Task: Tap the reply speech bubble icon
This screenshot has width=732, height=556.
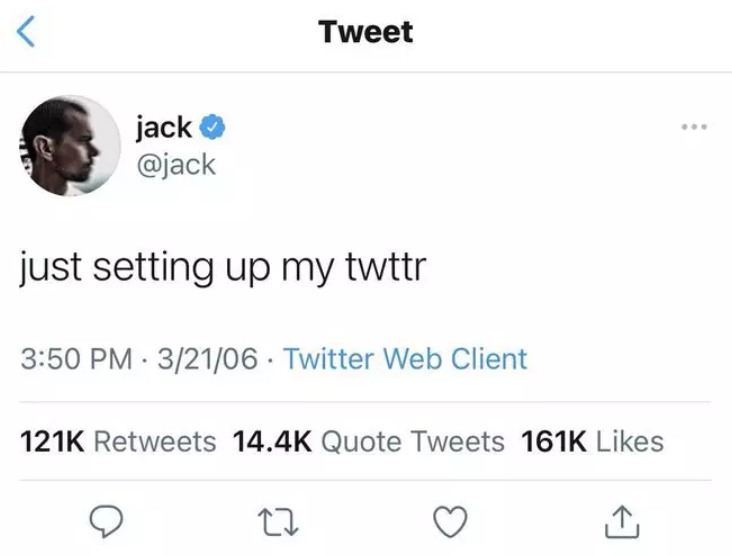Action: pos(106,521)
